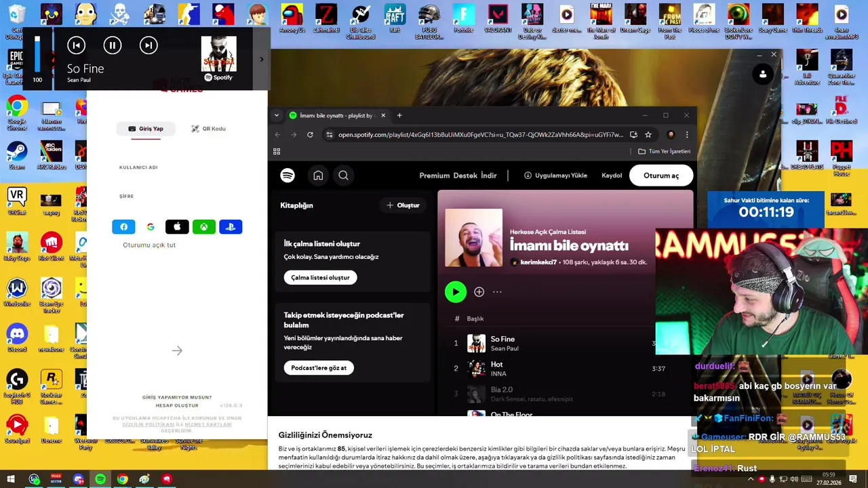This screenshot has width=868, height=488.
Task: Click the Oturum aç login button
Action: [x=661, y=176]
